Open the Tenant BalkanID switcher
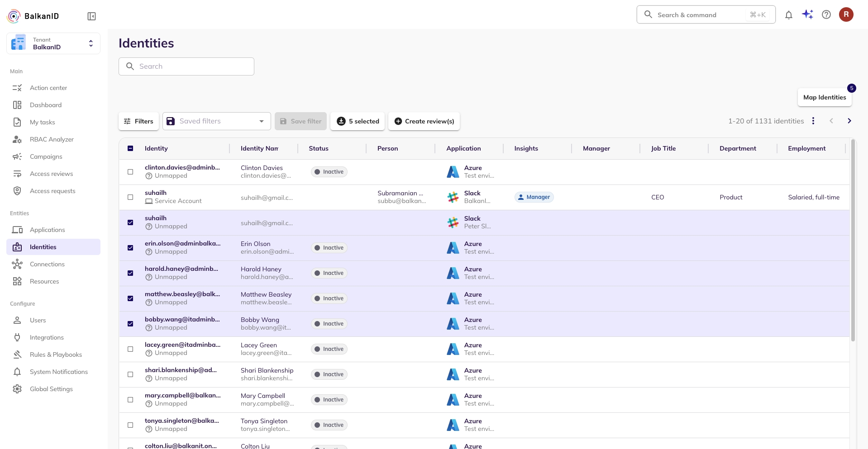The height and width of the screenshot is (449, 868). coord(53,43)
